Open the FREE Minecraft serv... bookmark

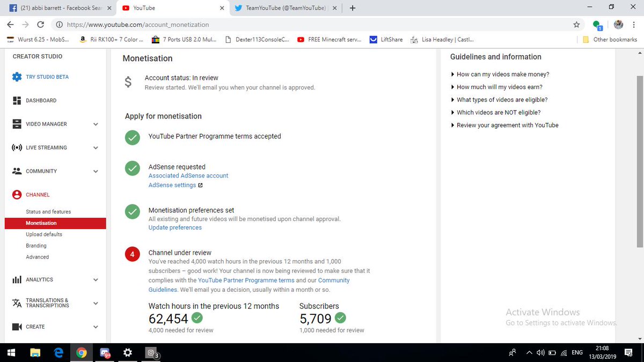click(x=329, y=39)
